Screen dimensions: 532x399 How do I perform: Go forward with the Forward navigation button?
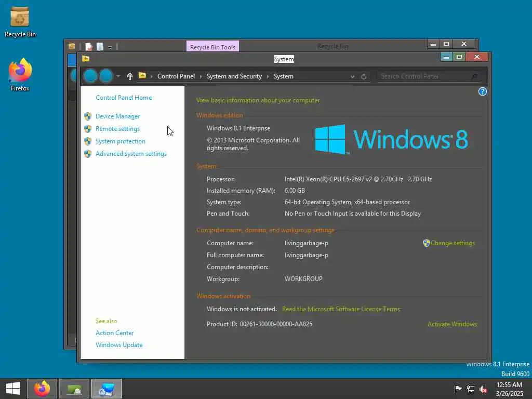106,76
